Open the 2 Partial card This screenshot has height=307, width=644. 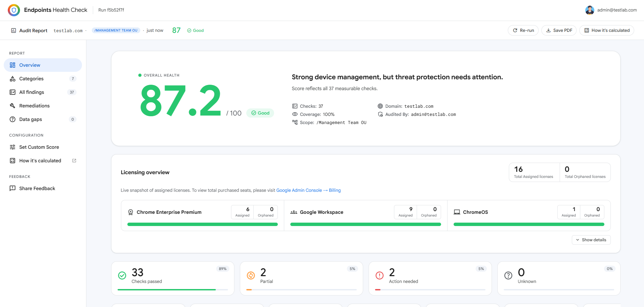click(302, 278)
